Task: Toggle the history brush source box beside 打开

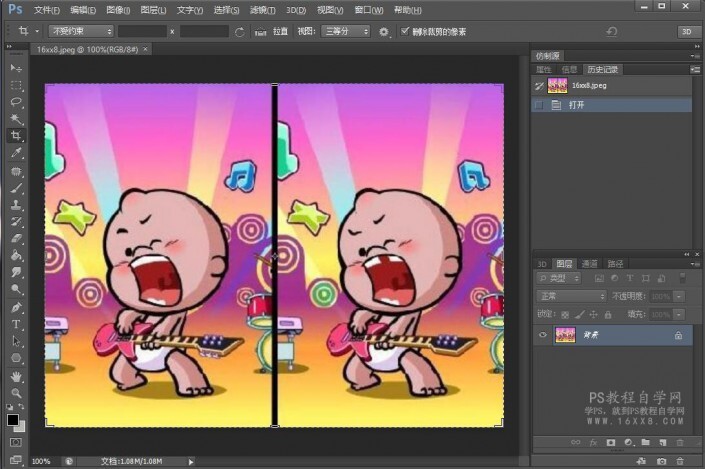Action: click(540, 104)
